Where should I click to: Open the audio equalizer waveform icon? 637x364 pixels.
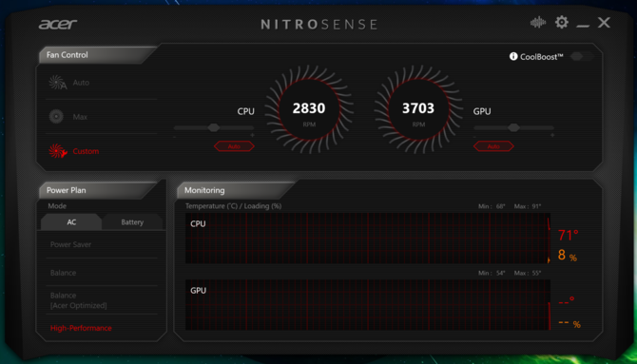[x=538, y=23]
